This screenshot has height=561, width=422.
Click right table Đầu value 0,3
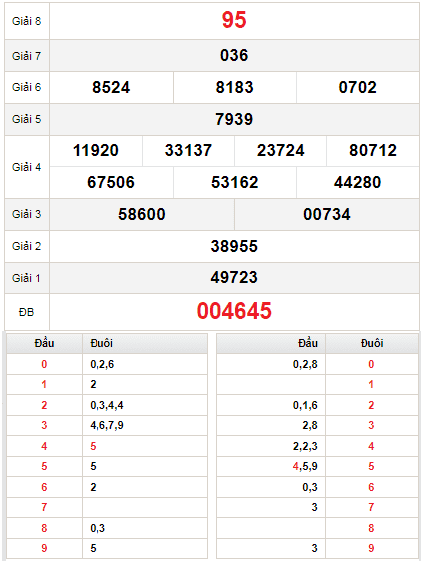310,487
